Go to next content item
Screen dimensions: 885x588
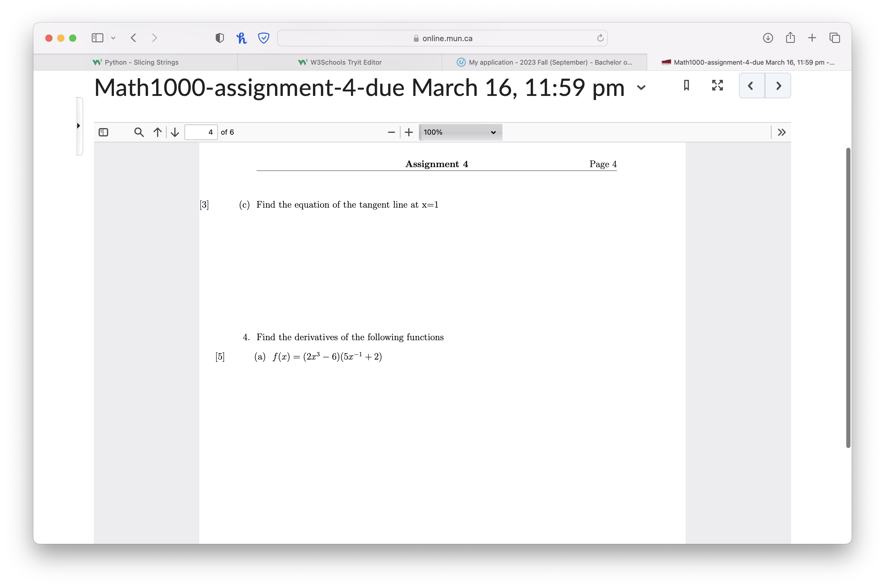click(x=778, y=86)
